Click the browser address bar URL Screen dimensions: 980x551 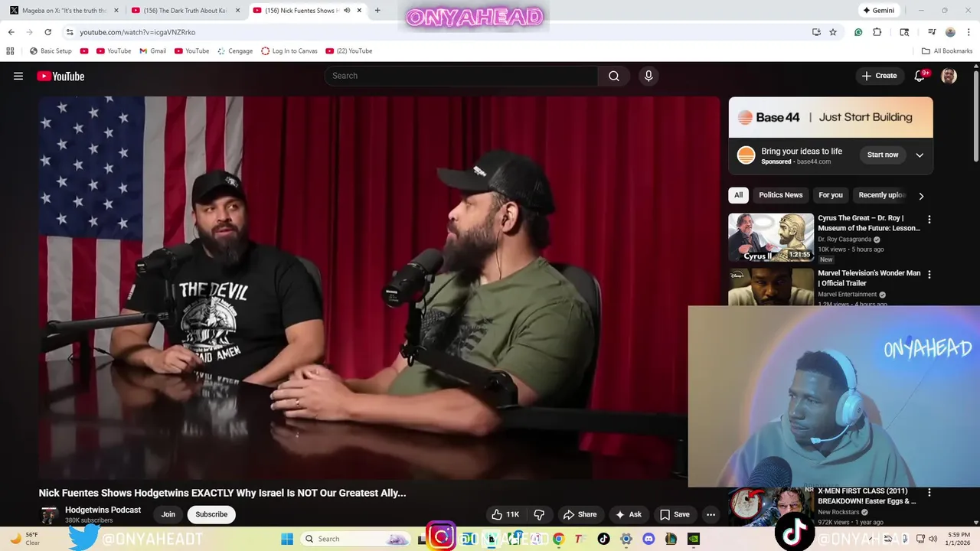(138, 32)
